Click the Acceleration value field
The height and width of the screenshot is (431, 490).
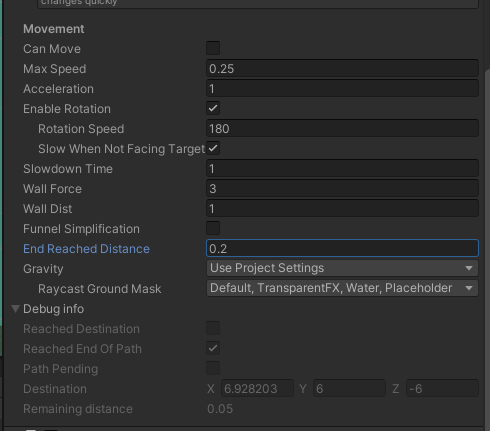coord(342,88)
